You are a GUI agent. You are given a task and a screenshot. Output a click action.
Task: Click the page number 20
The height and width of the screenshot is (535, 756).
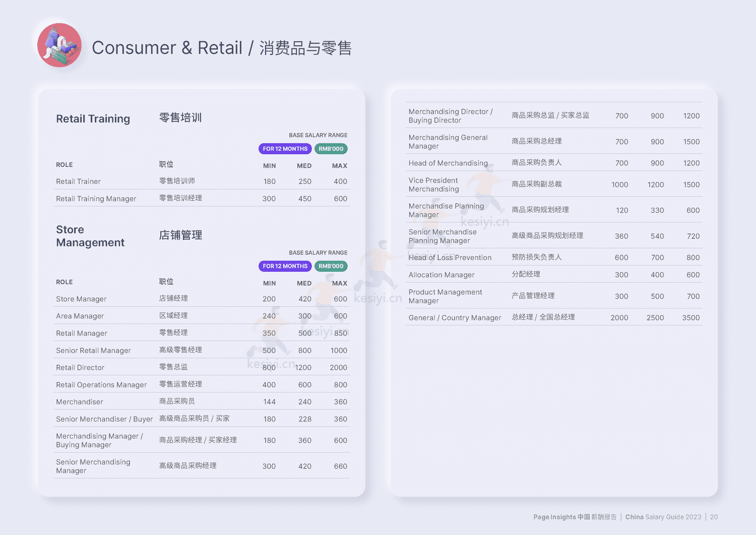coord(714,517)
